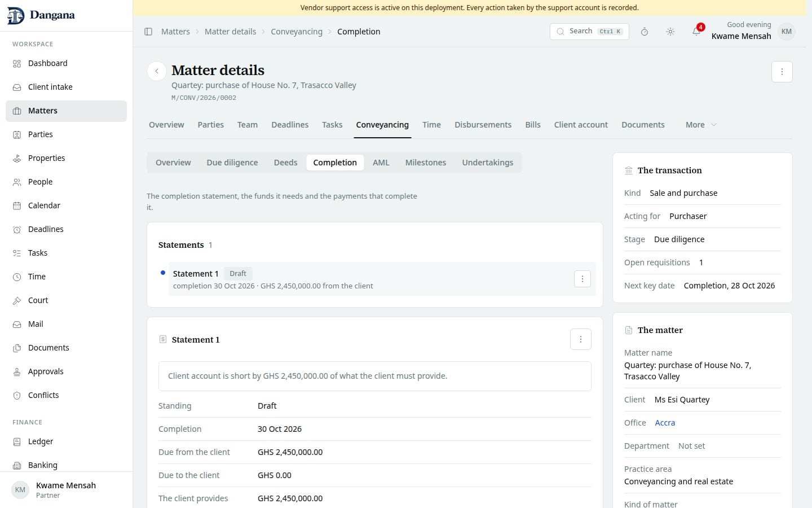Open Kwame Mensah Partner profile in sidebar
The width and height of the screenshot is (812, 508).
click(66, 490)
